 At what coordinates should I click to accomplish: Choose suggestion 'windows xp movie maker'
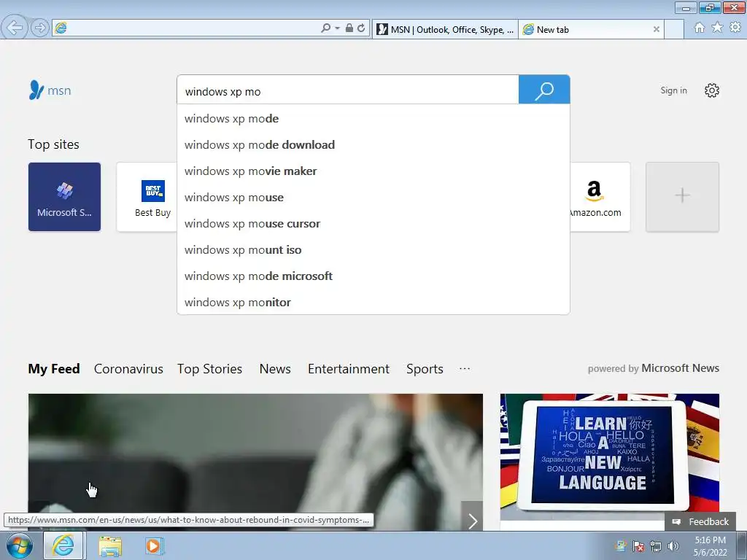click(373, 171)
